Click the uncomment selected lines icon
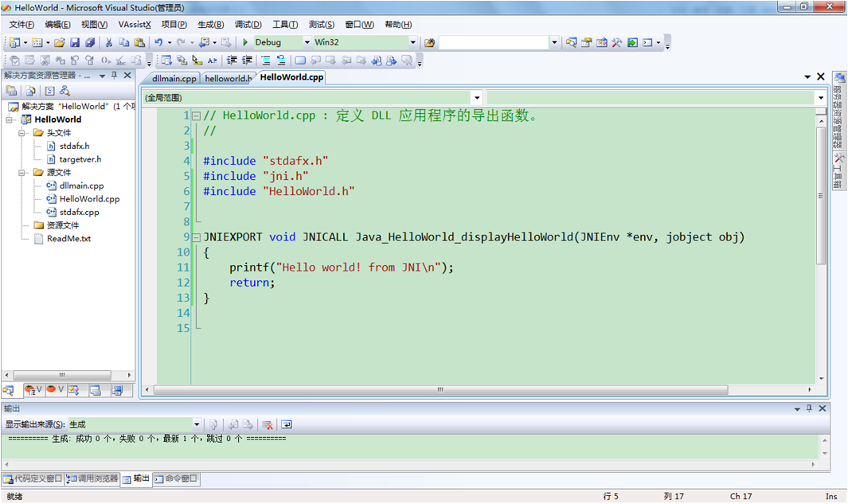Image resolution: width=848 pixels, height=504 pixels. (x=281, y=60)
